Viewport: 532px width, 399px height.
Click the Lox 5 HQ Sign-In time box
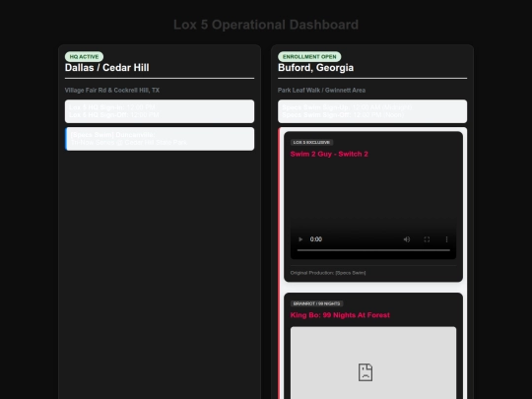pyautogui.click(x=160, y=111)
